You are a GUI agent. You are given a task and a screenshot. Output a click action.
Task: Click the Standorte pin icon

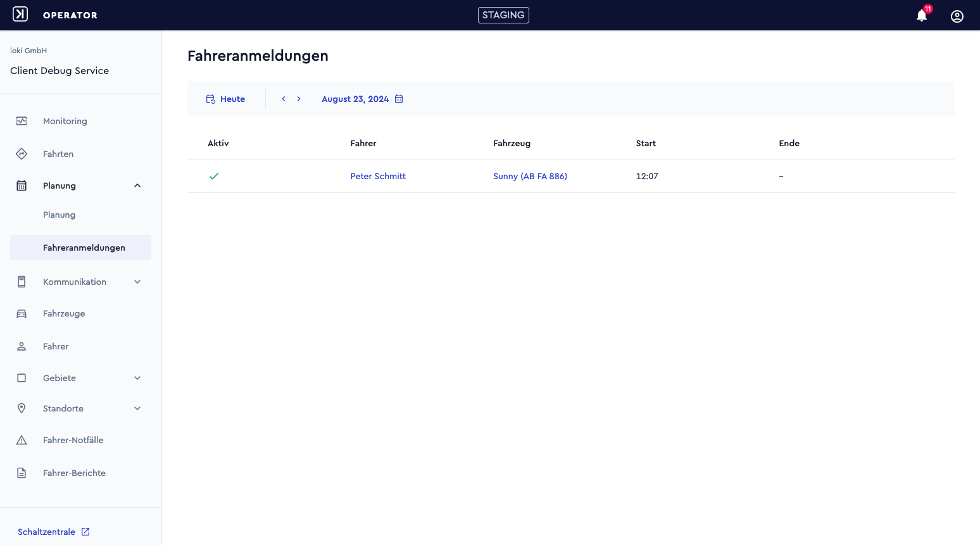(22, 408)
